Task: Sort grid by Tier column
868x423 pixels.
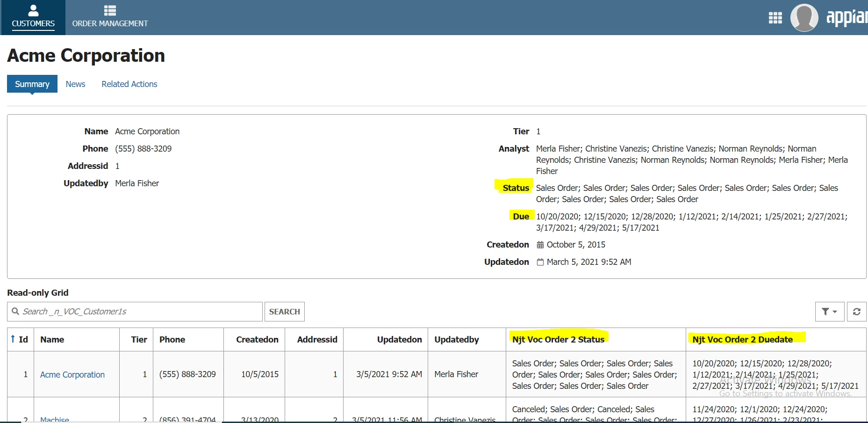Action: [x=139, y=339]
